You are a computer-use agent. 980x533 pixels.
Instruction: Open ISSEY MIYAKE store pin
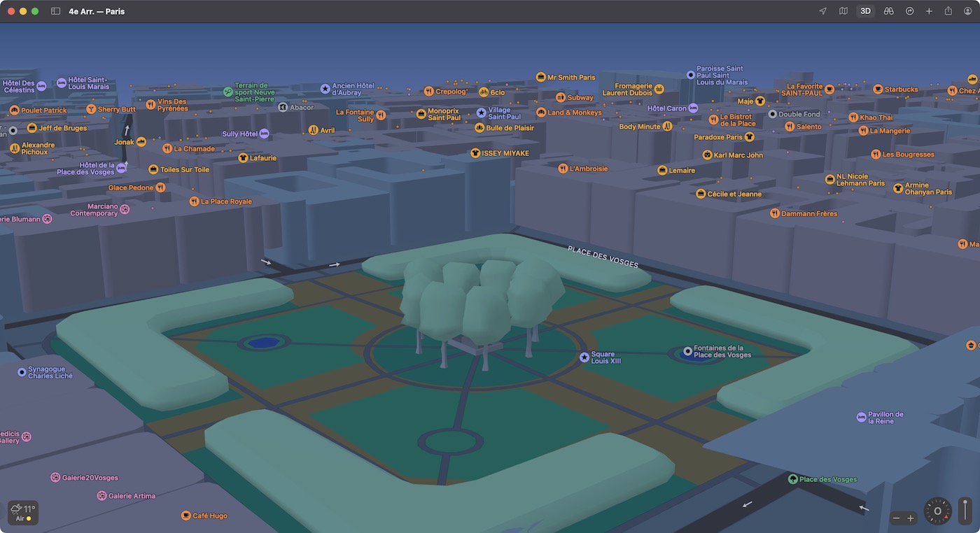tap(475, 153)
